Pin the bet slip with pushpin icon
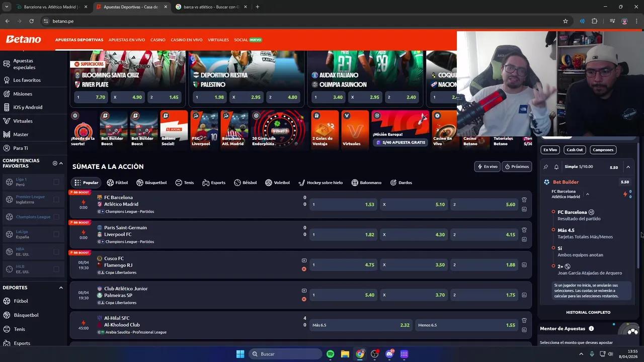 pos(546,167)
